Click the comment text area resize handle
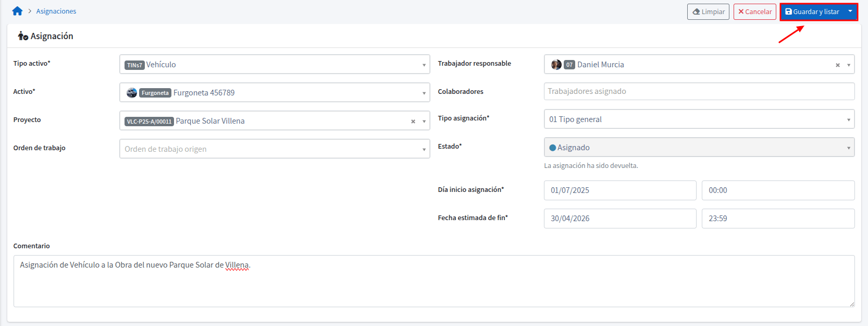This screenshot has width=868, height=326. [x=852, y=304]
